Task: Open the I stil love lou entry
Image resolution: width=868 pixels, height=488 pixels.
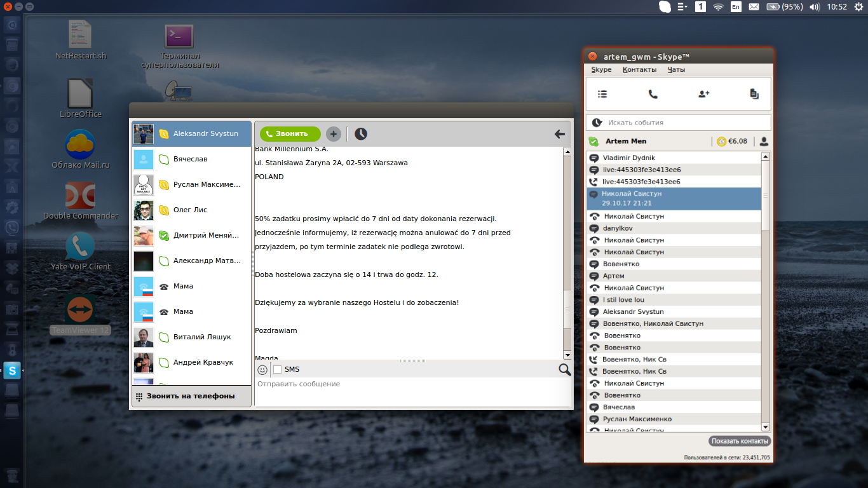Action: (674, 300)
